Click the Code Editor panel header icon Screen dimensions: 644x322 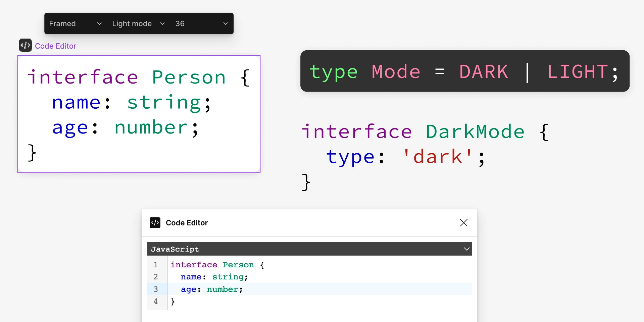coord(155,223)
